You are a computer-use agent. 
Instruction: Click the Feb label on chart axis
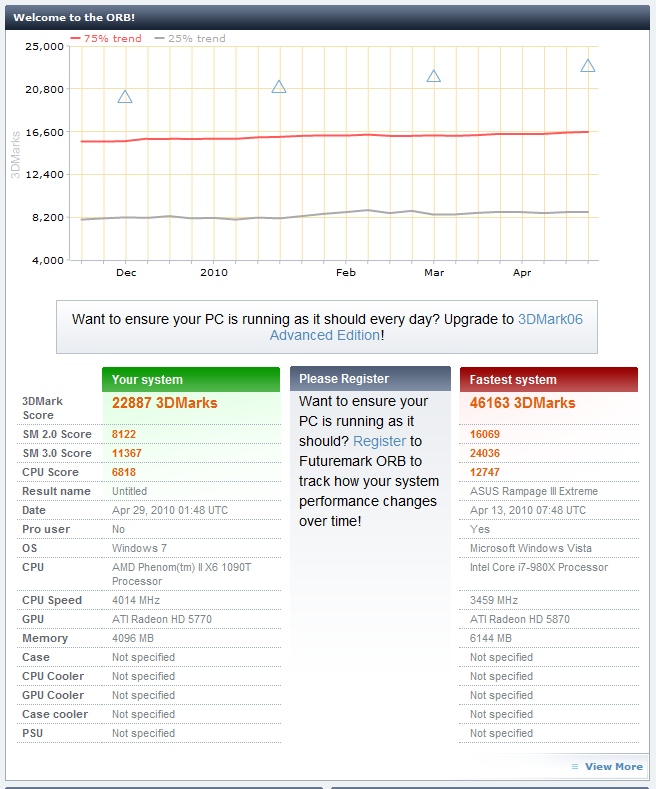point(346,272)
